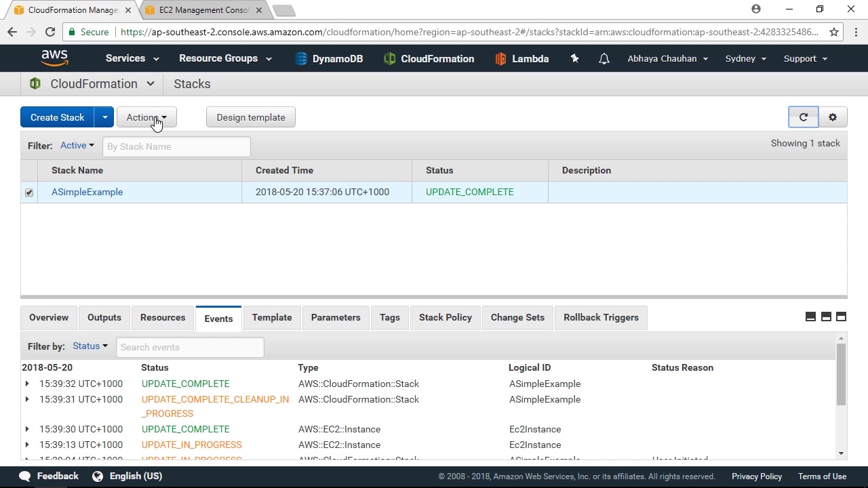Close the CloudFormation Management browser tab

(130, 10)
